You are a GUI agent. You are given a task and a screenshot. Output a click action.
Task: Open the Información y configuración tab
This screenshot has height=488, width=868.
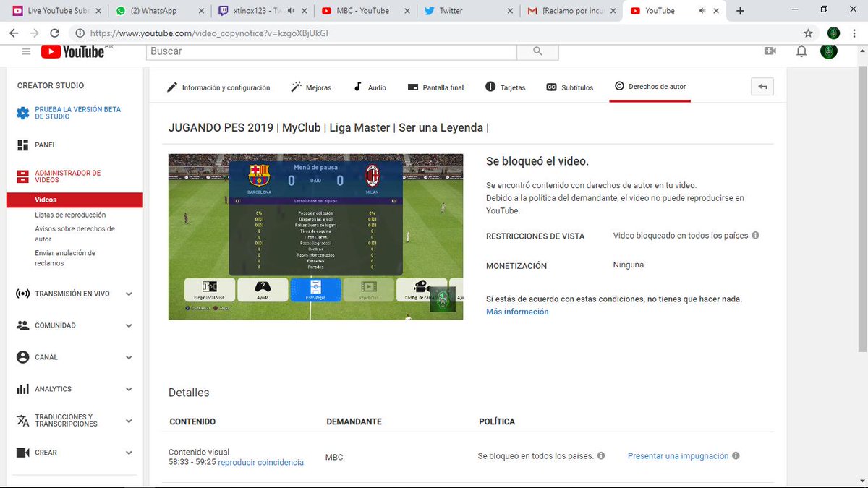218,87
